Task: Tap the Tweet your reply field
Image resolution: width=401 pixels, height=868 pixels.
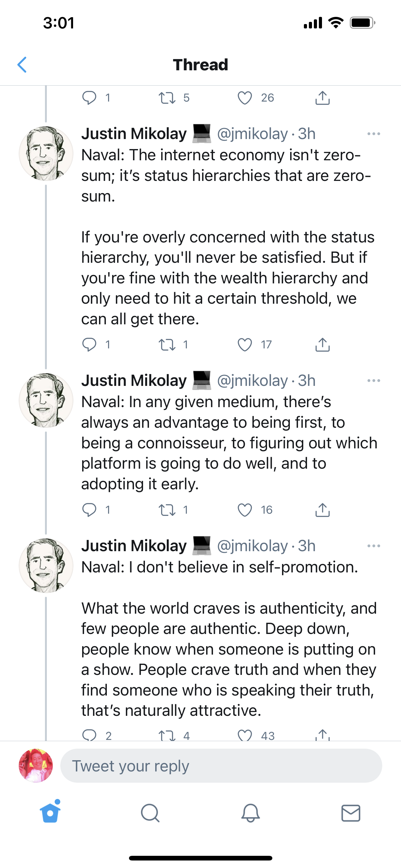Action: coord(221,766)
